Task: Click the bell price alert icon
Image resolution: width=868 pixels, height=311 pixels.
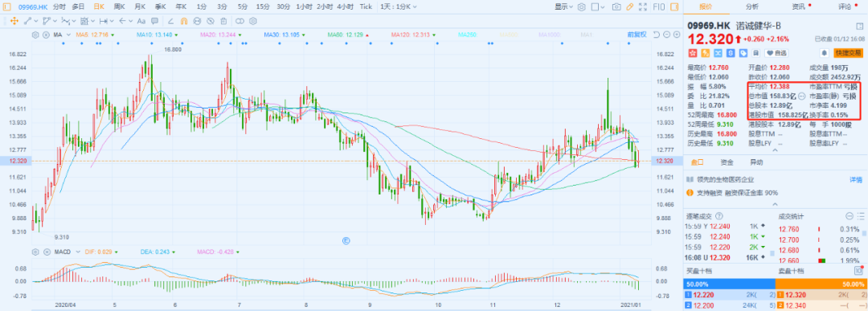Action: (x=825, y=53)
